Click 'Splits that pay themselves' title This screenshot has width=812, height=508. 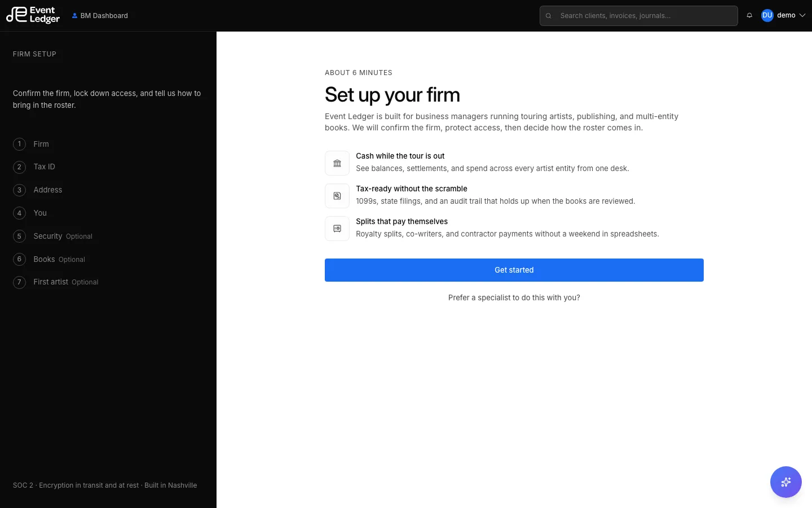[402, 222]
